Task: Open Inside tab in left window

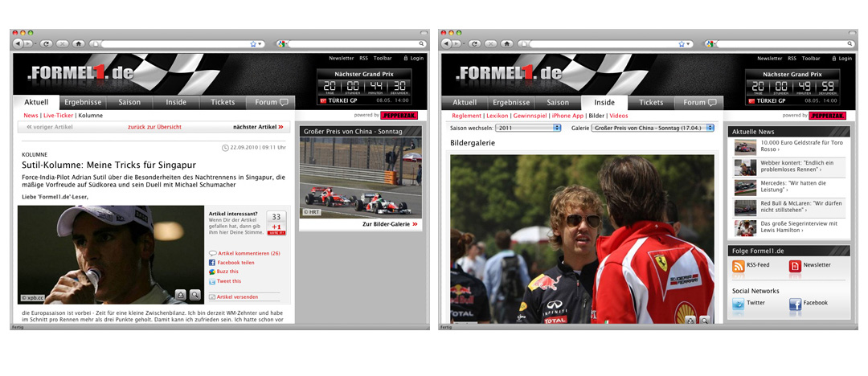Action: click(175, 103)
